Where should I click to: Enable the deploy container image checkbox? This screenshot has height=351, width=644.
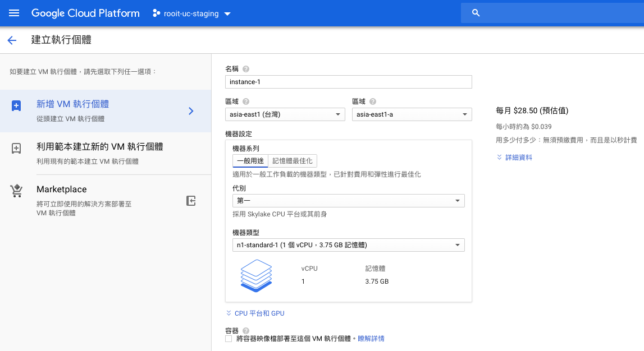coord(229,339)
